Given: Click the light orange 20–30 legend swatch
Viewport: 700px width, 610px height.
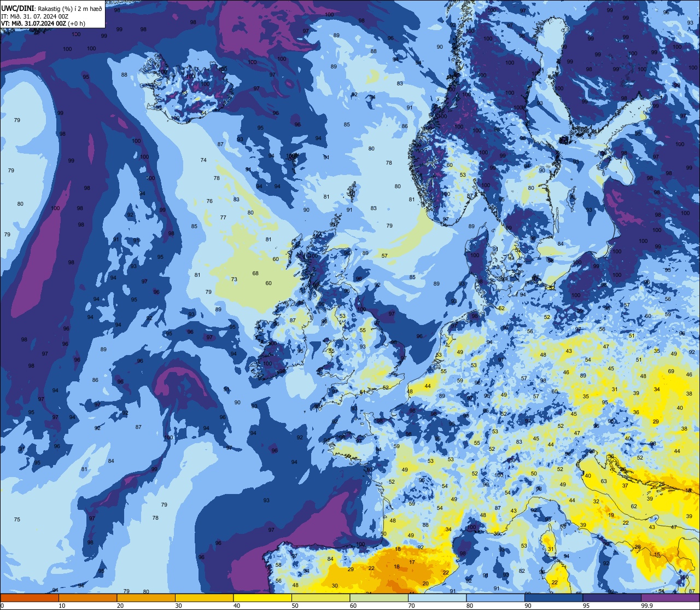Looking at the screenshot, I should (x=146, y=598).
